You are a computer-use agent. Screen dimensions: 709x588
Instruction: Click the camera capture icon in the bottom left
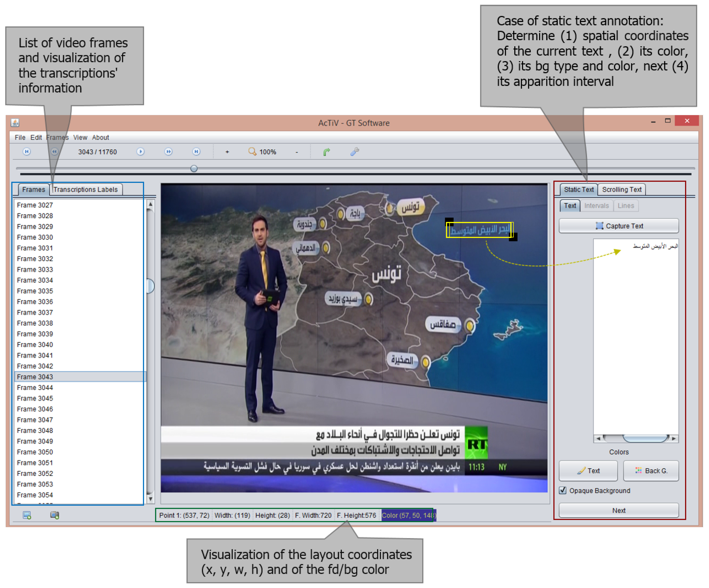click(x=55, y=515)
